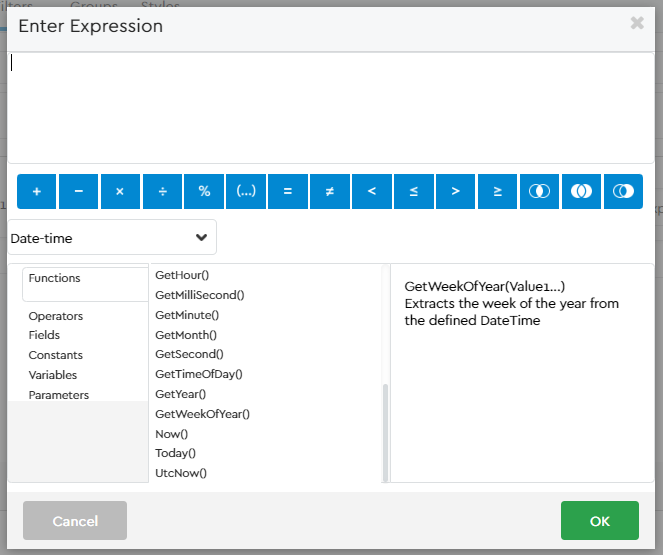Click the fully filled Venn diagram button
Image resolution: width=663 pixels, height=555 pixels.
(x=581, y=191)
